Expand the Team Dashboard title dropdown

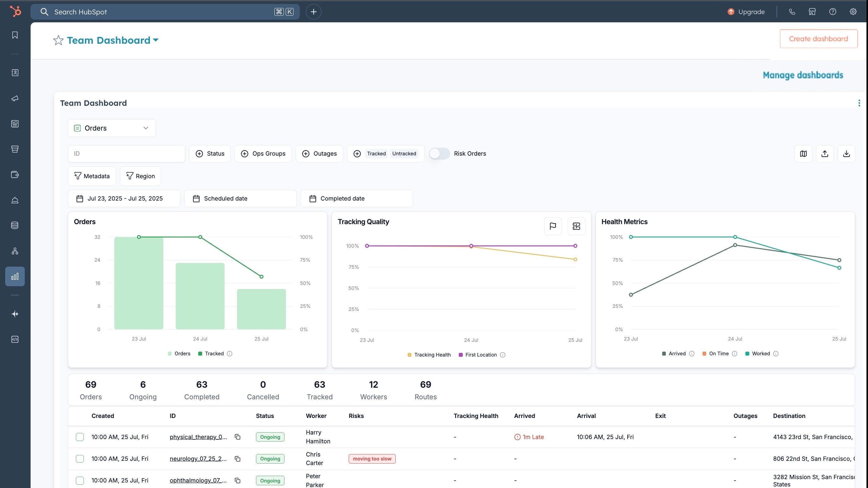[156, 40]
